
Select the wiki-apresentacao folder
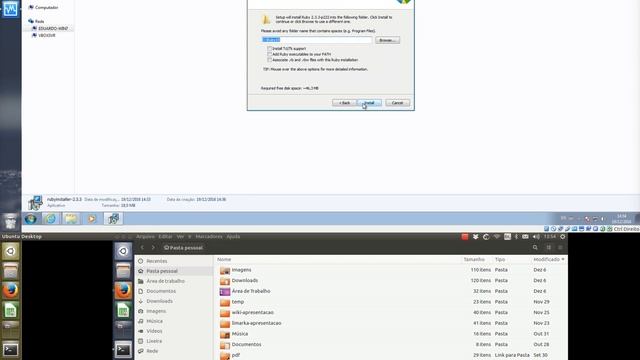click(x=391, y=313)
